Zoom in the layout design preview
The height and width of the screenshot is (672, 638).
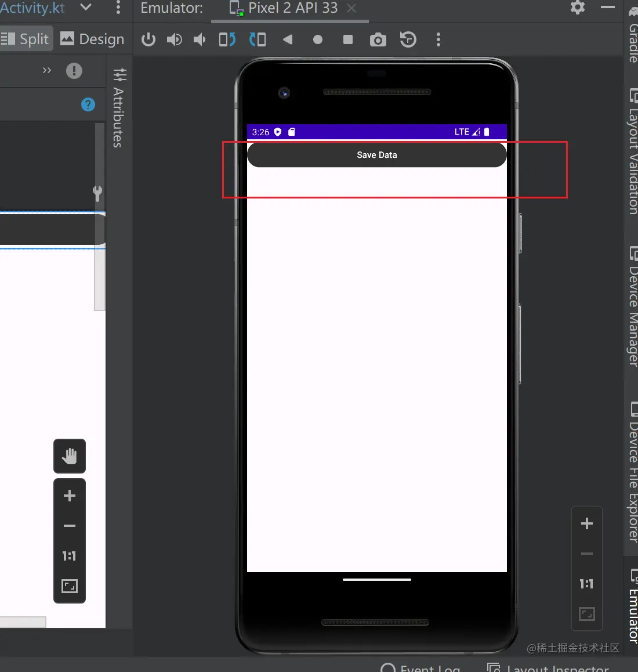click(x=70, y=496)
